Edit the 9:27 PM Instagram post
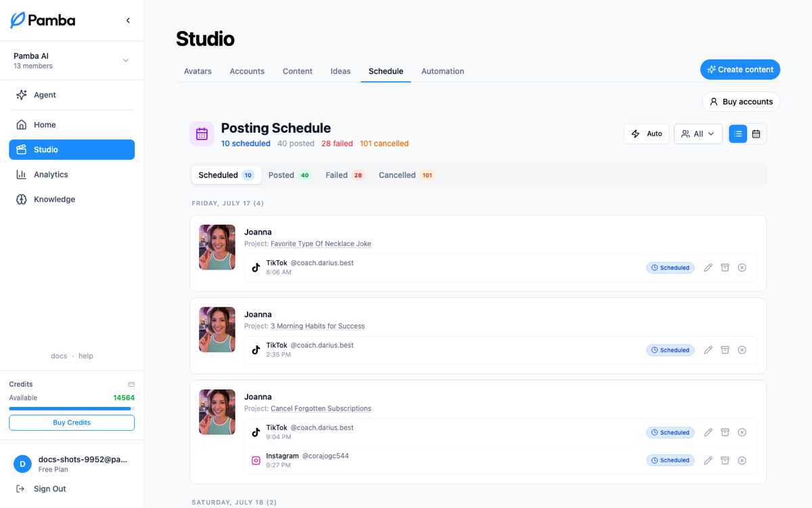This screenshot has width=812, height=508. 708,461
